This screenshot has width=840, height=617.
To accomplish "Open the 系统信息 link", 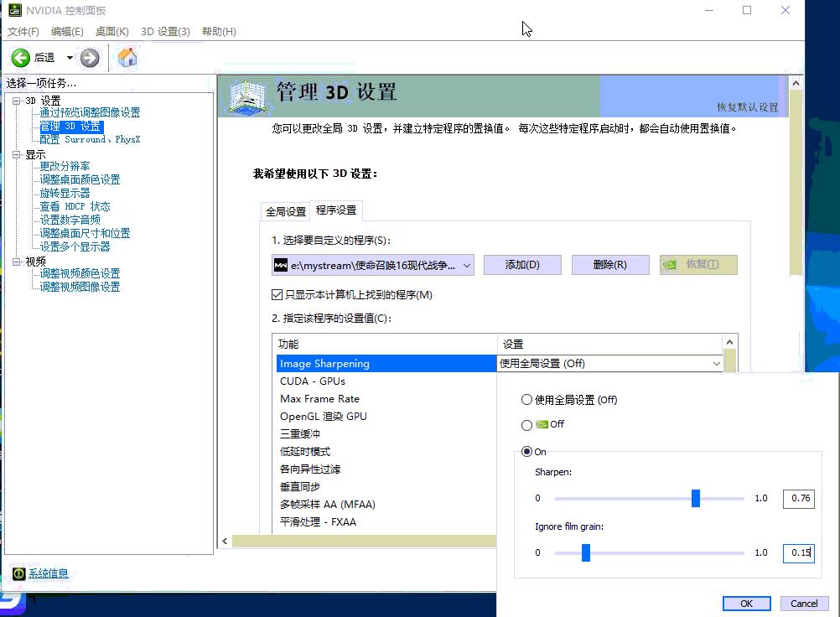I will click(49, 573).
